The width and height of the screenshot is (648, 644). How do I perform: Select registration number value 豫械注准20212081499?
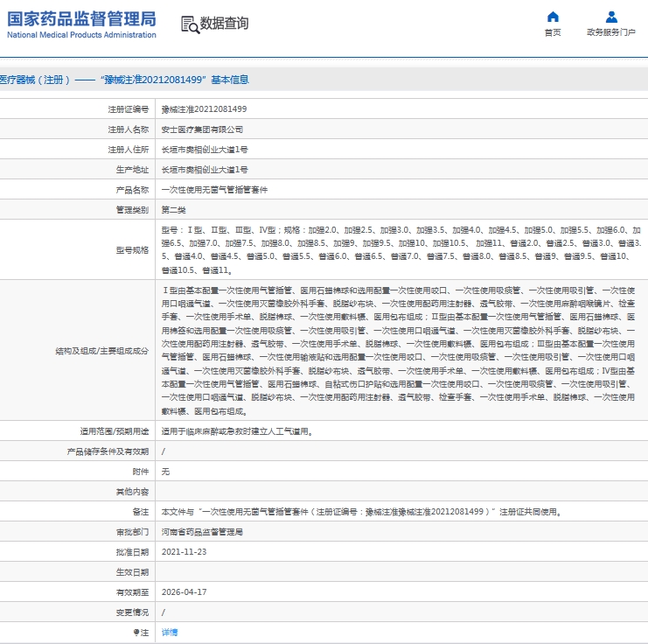(204, 109)
